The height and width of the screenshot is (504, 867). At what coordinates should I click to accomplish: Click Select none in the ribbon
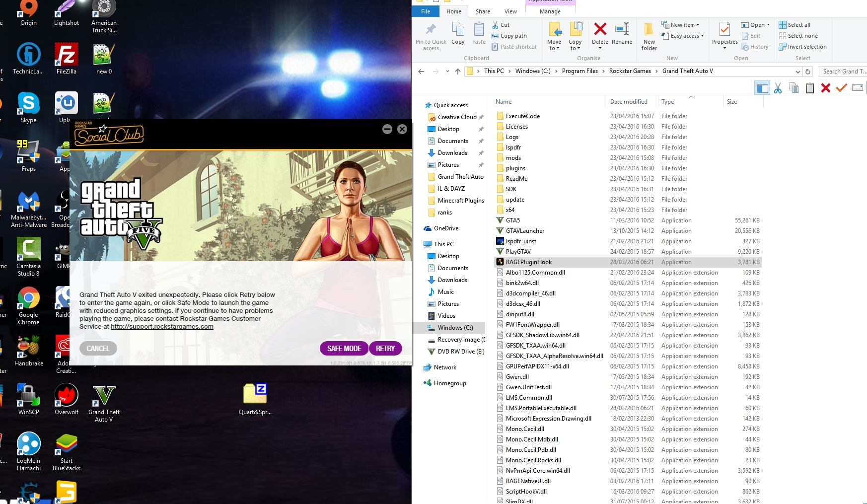[798, 36]
